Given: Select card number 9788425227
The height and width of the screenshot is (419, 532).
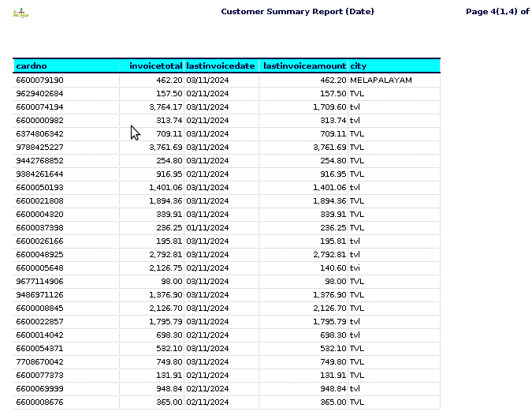Looking at the screenshot, I should 39,147.
